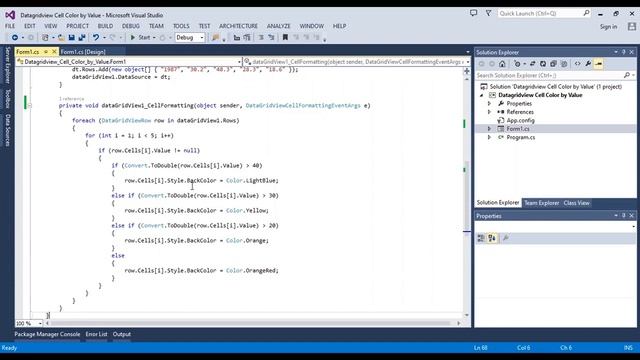The height and width of the screenshot is (360, 640).
Task: Click the Uncomment selected lines icon
Action: [271, 38]
